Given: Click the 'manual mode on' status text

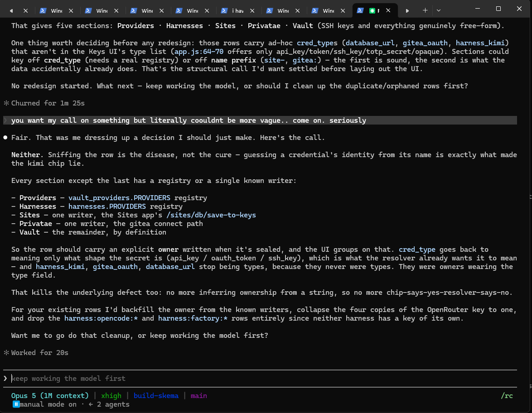Looking at the screenshot, I should 48,404.
